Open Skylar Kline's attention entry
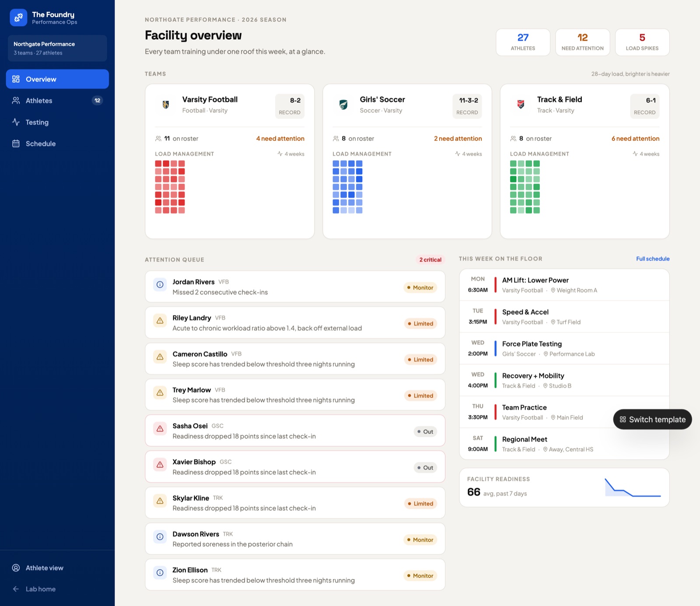700x606 pixels. pos(295,503)
